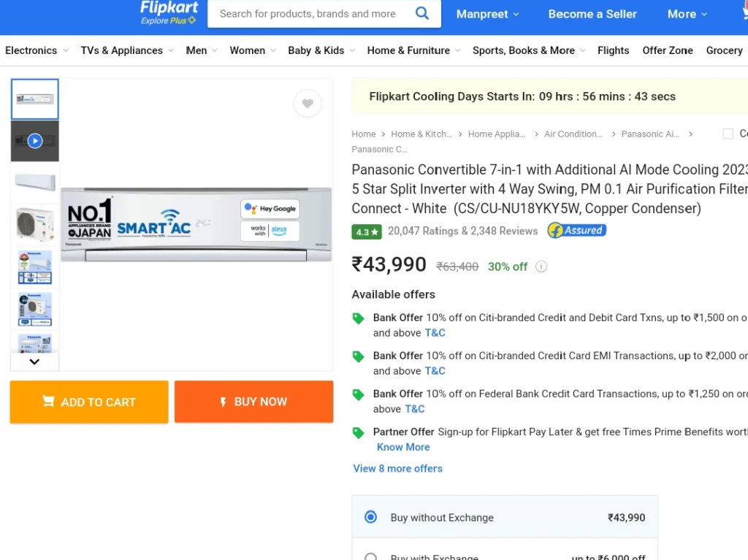Click View 8 more offers link

coord(397,469)
